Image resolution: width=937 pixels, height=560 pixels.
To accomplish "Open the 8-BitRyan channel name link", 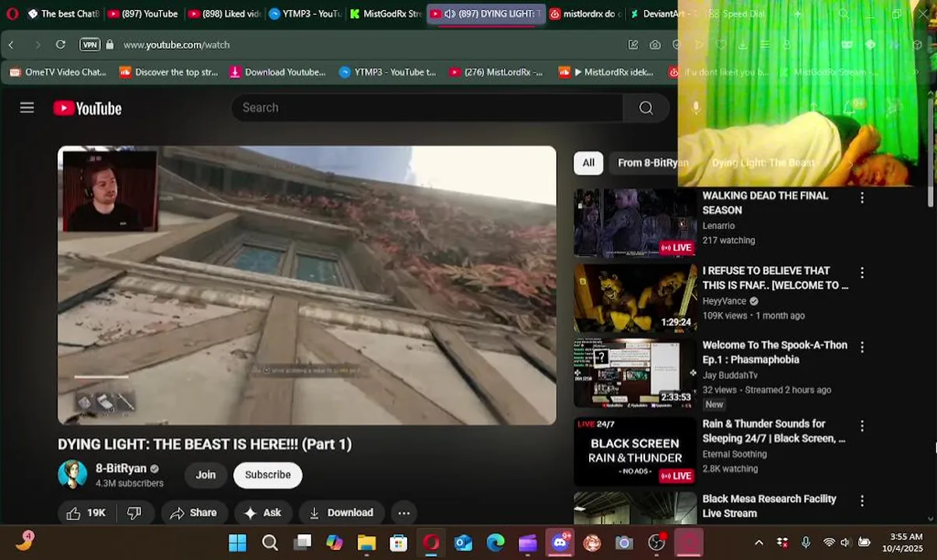I will (x=121, y=468).
